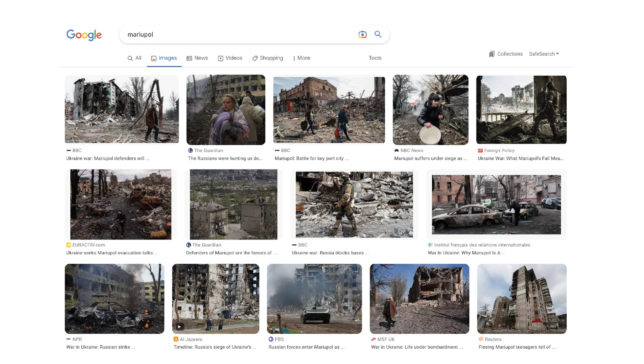Click the search box containing mariupol
Viewport: 644px width, 364px height.
click(x=239, y=34)
